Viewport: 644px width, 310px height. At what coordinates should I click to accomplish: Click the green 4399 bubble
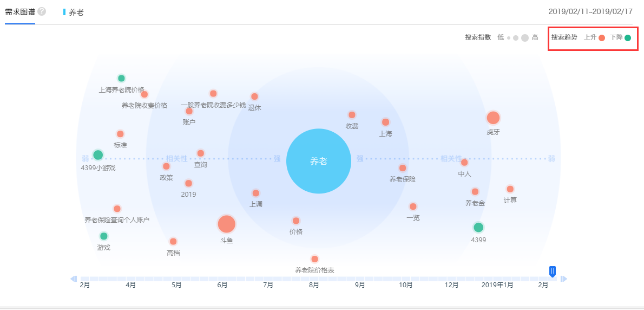point(478,227)
